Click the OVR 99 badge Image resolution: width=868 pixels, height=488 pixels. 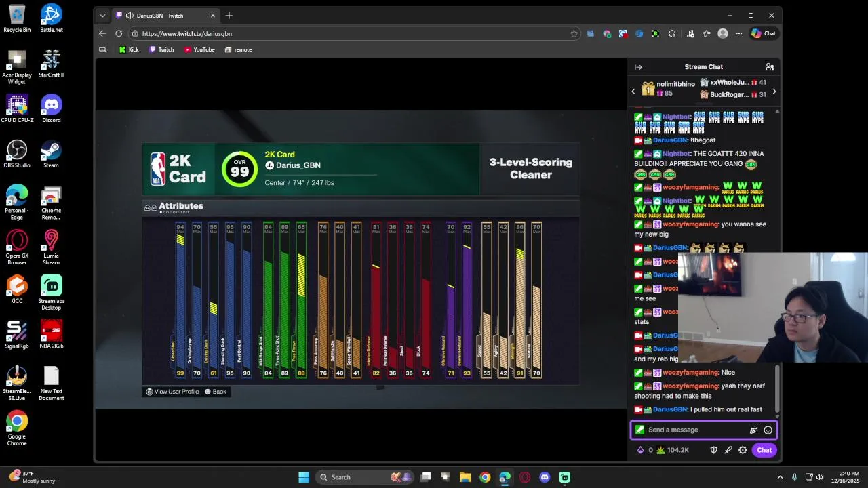(239, 169)
